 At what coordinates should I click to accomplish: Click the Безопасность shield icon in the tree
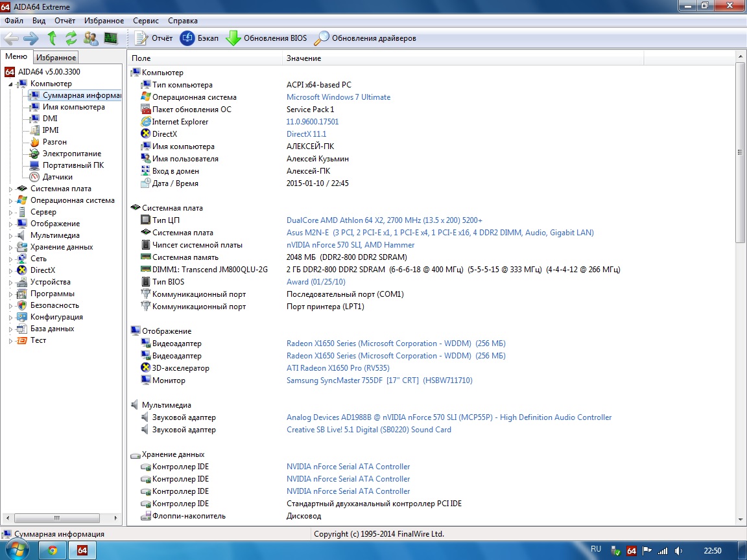click(x=22, y=305)
